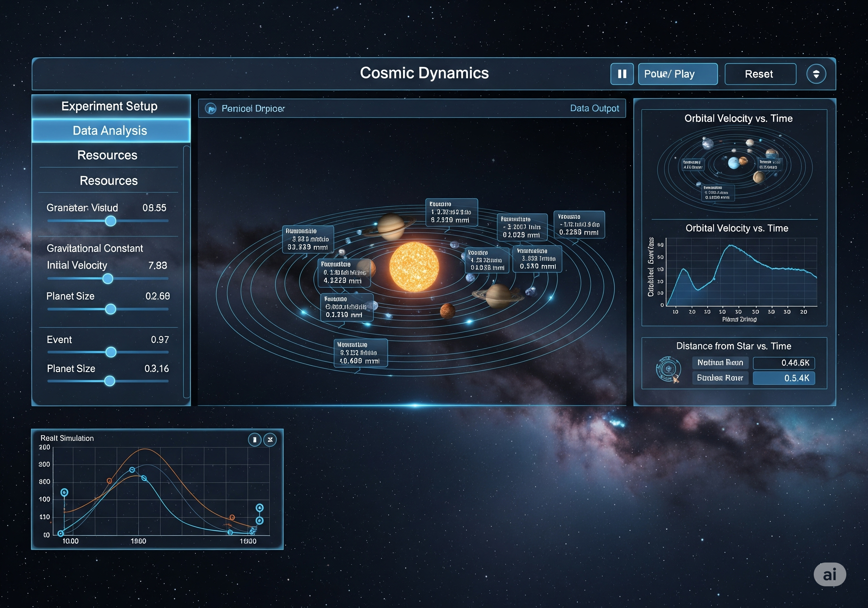This screenshot has width=868, height=608.
Task: Select the small red planet below the sun
Action: (447, 311)
